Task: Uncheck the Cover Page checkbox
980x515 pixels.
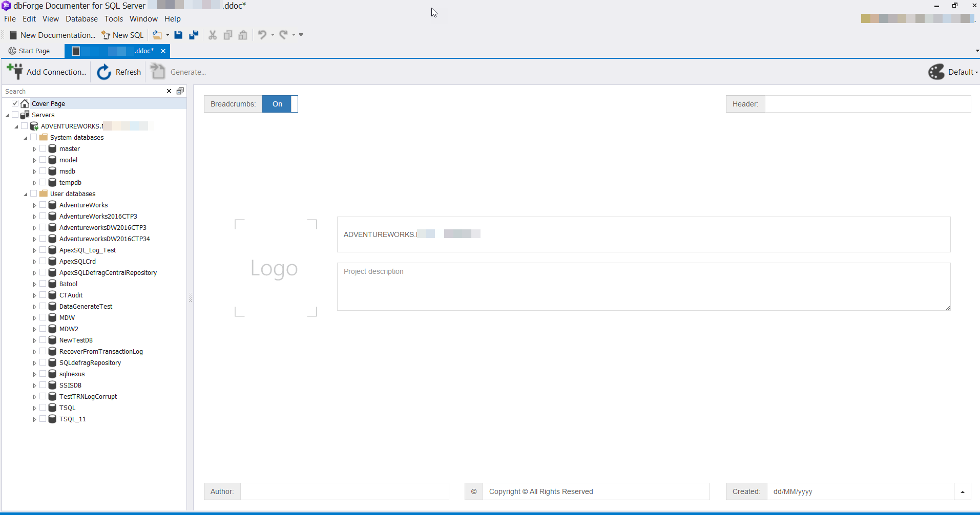Action: 15,103
